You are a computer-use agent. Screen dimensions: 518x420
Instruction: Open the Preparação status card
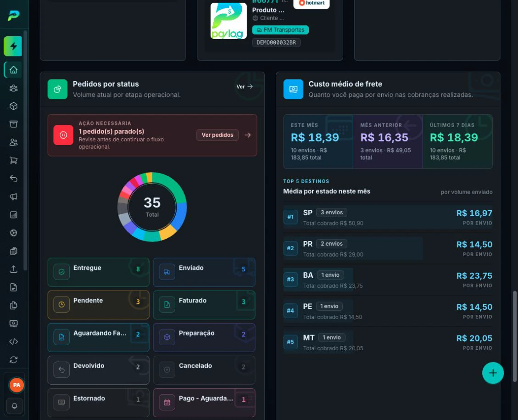click(204, 337)
